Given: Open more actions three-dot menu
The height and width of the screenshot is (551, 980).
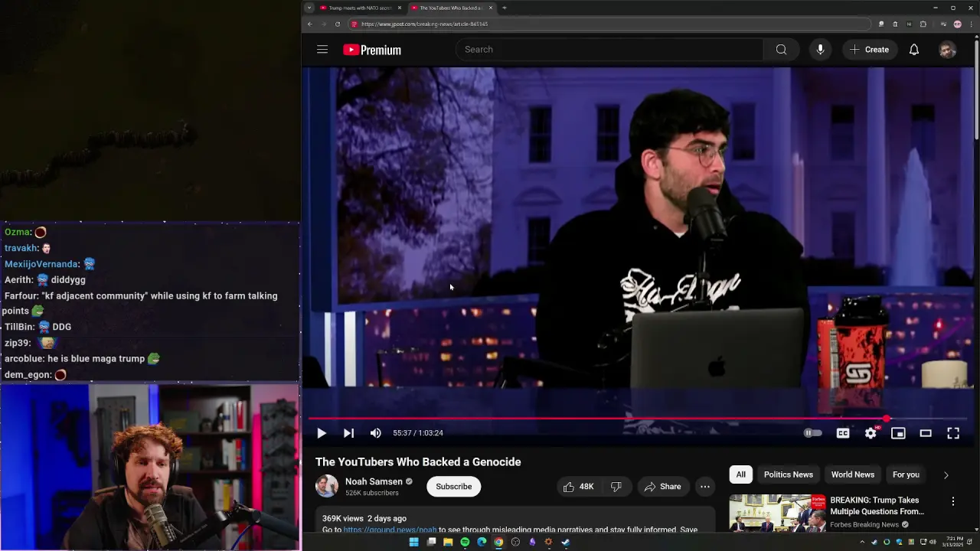Looking at the screenshot, I should [705, 487].
